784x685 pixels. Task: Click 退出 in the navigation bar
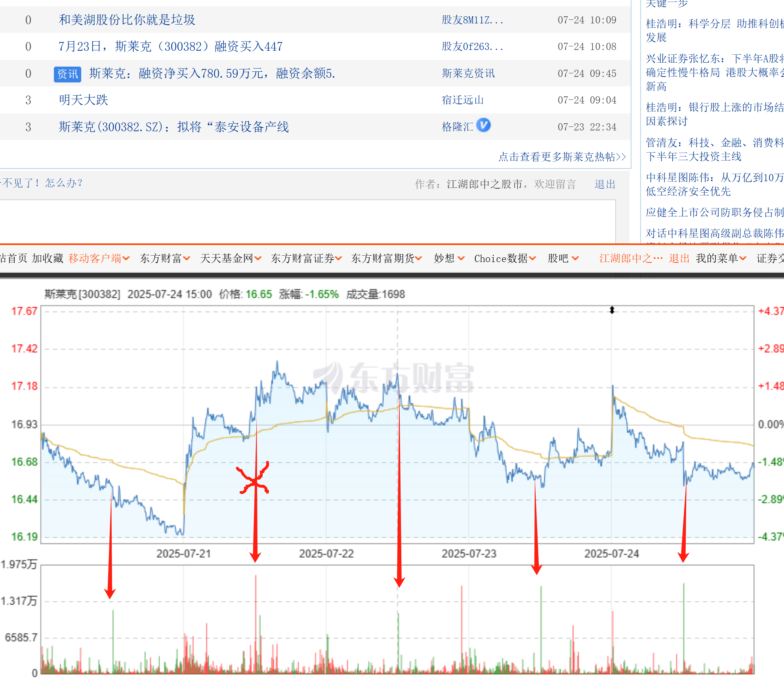(679, 258)
